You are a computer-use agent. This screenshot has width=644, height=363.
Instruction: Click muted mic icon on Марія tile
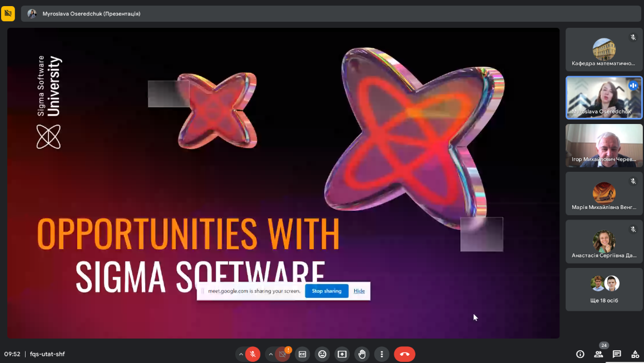point(633,181)
